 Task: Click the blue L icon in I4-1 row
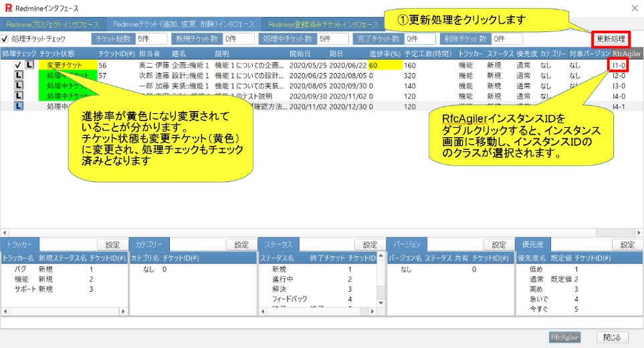(19, 106)
